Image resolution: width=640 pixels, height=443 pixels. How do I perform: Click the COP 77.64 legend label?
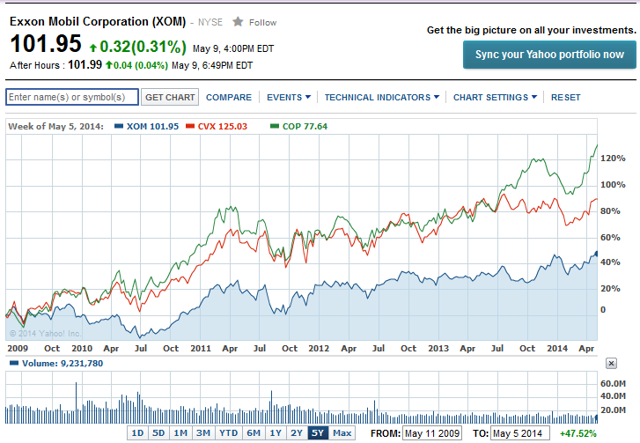click(304, 126)
